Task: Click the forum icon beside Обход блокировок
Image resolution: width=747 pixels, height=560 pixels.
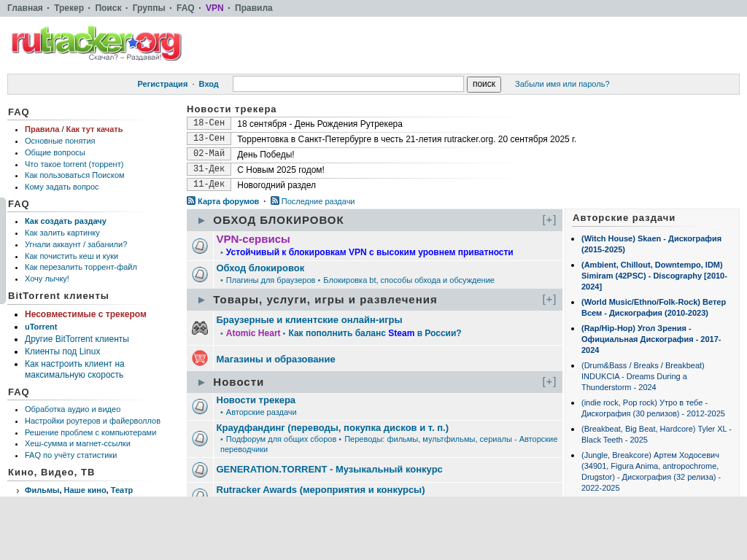Action: pyautogui.click(x=200, y=274)
